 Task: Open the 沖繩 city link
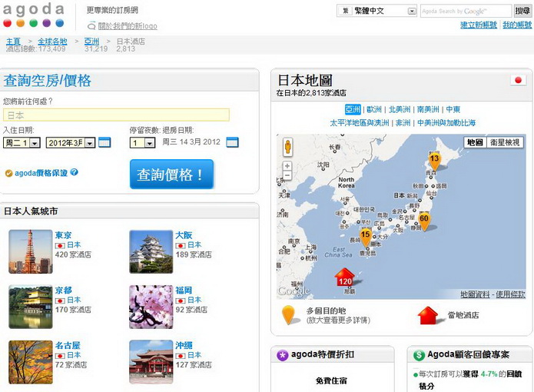[184, 345]
